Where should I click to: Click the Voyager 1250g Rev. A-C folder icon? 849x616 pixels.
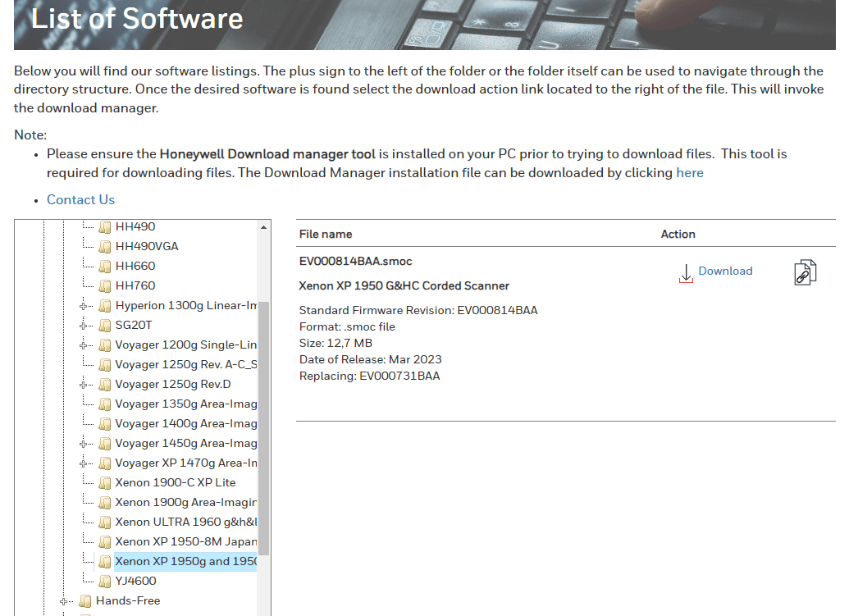point(105,365)
